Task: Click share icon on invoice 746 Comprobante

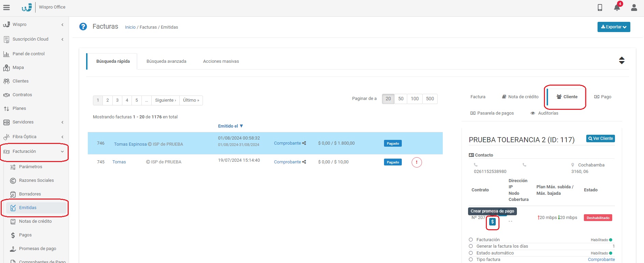Action: click(x=304, y=143)
